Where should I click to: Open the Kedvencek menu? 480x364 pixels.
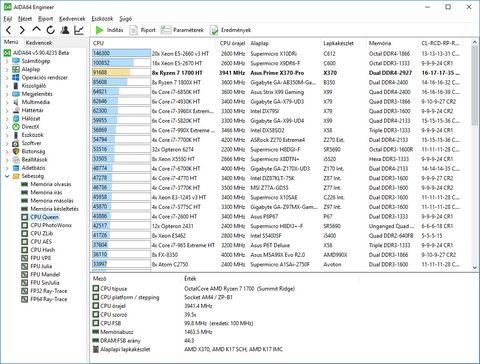[72, 19]
